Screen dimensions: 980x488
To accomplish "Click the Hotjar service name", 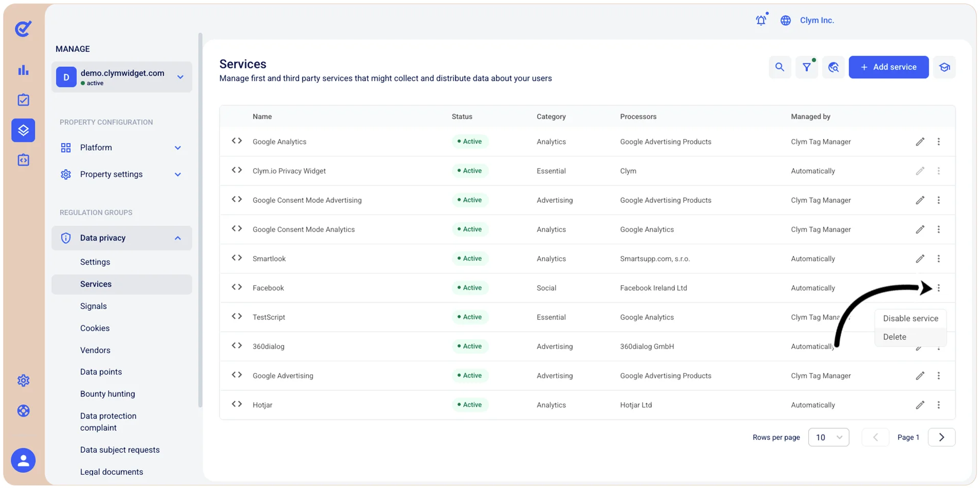I will [x=262, y=405].
